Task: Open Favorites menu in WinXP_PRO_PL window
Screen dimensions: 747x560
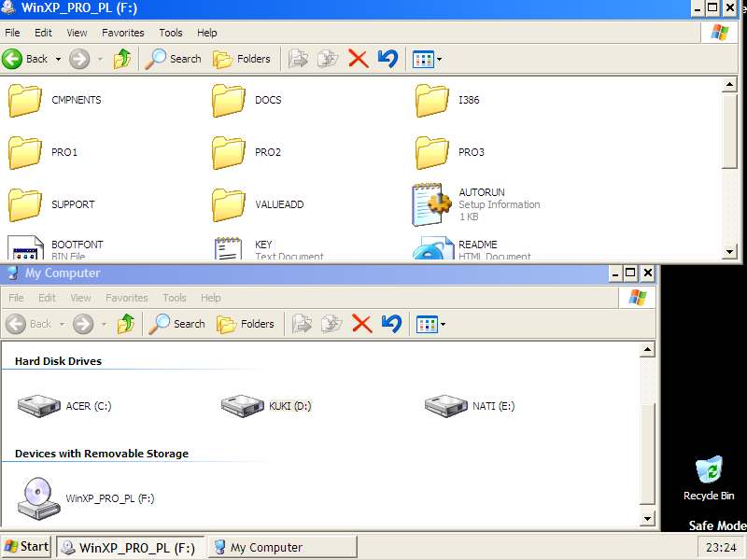Action: click(123, 33)
